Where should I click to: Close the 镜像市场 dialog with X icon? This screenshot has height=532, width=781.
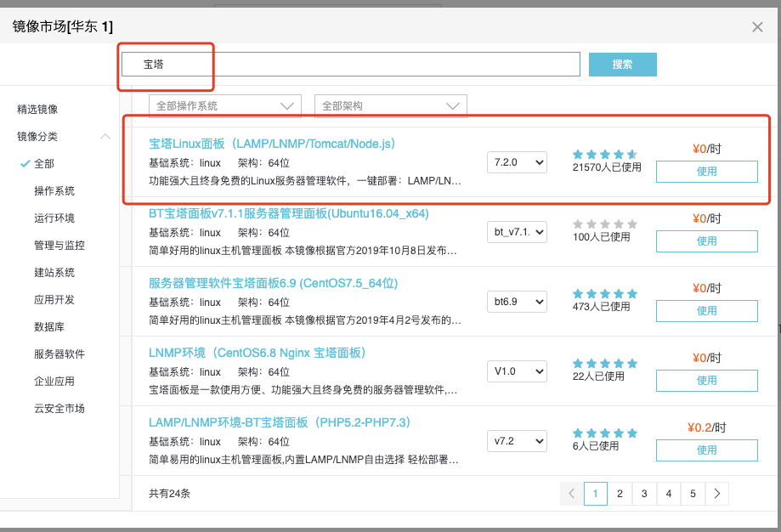tap(757, 27)
